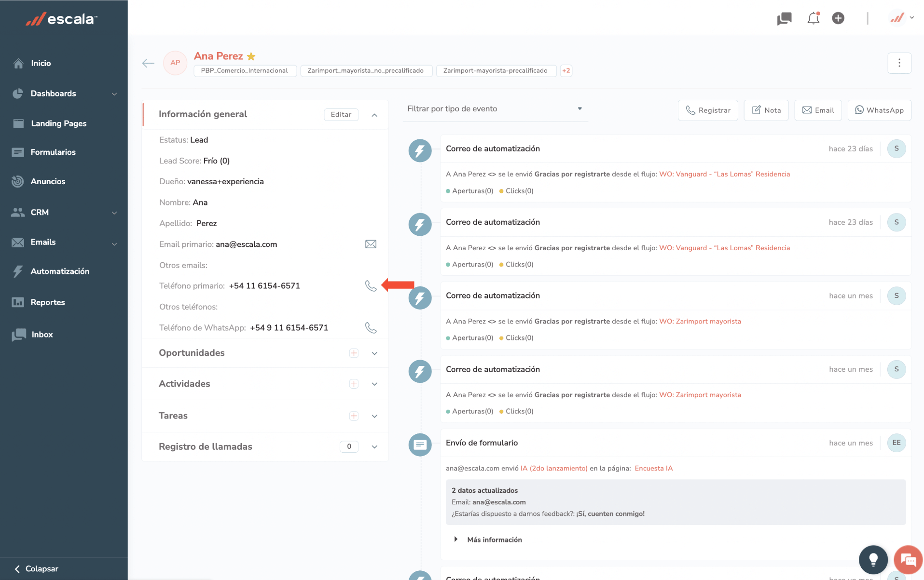
Task: Open the second WO: Vanguard Las Lomas link
Action: click(724, 248)
